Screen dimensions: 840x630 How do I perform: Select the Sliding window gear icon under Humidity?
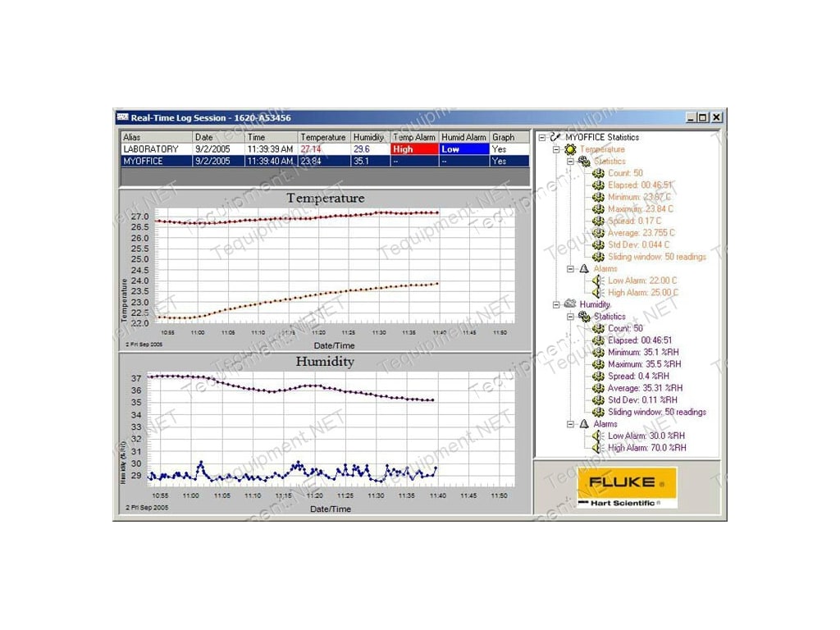(598, 412)
